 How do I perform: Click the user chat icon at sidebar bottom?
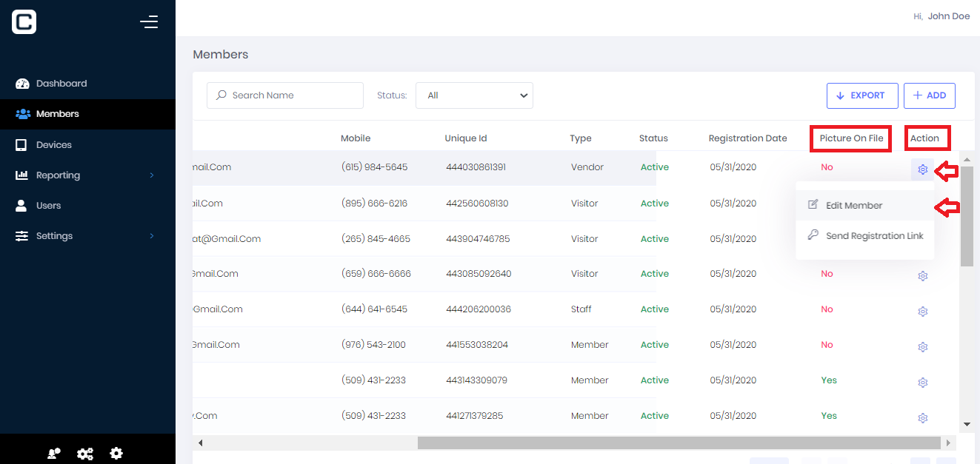click(x=54, y=454)
